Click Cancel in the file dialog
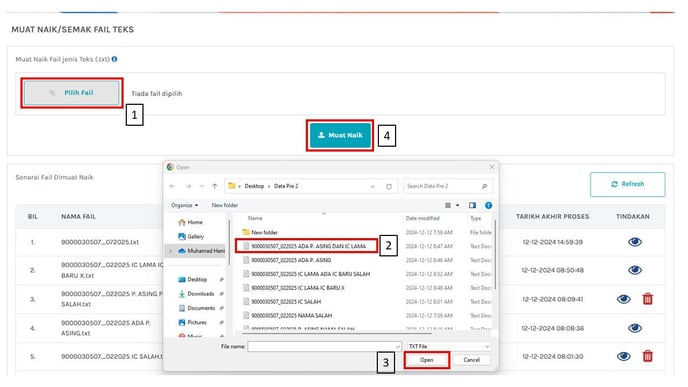The height and width of the screenshot is (387, 688). (472, 360)
